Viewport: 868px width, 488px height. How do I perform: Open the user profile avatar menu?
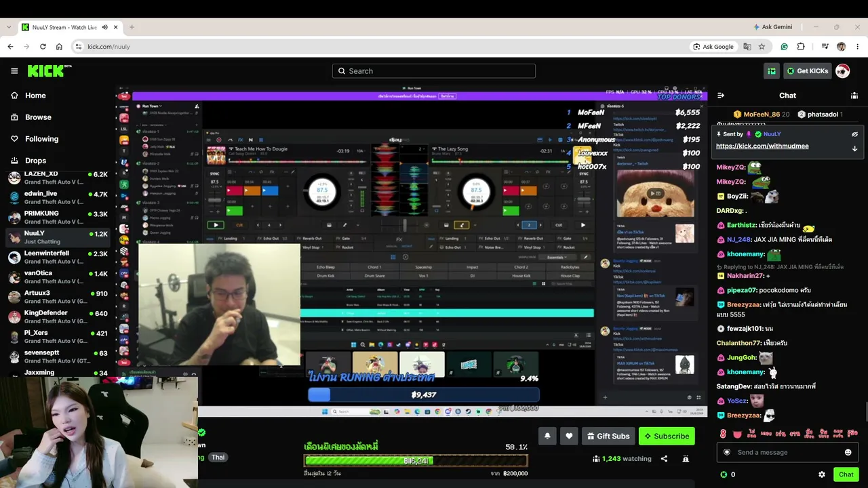click(x=843, y=71)
